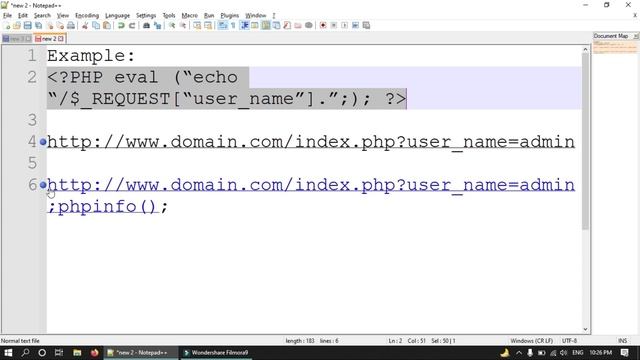Open the Plugins menu

[x=229, y=16]
